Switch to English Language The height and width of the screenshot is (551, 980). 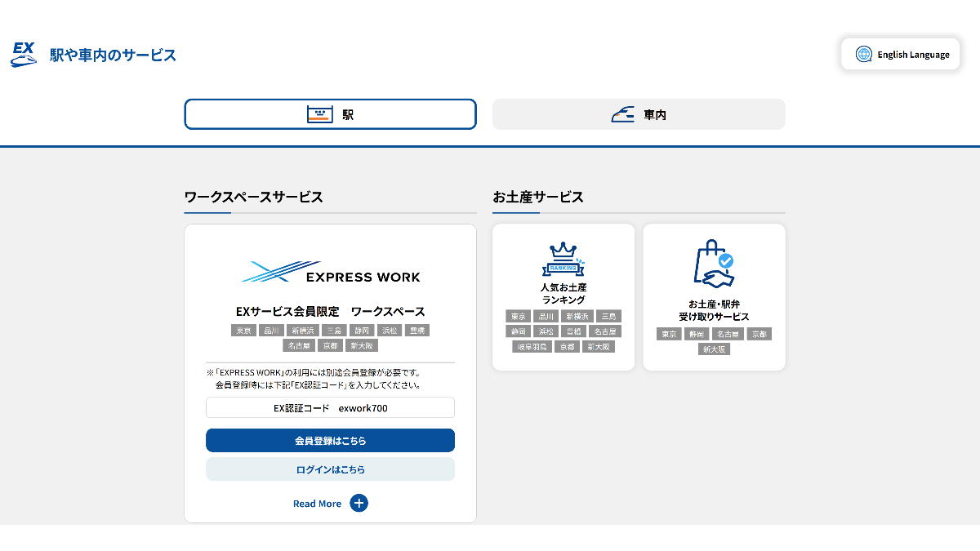click(x=901, y=54)
